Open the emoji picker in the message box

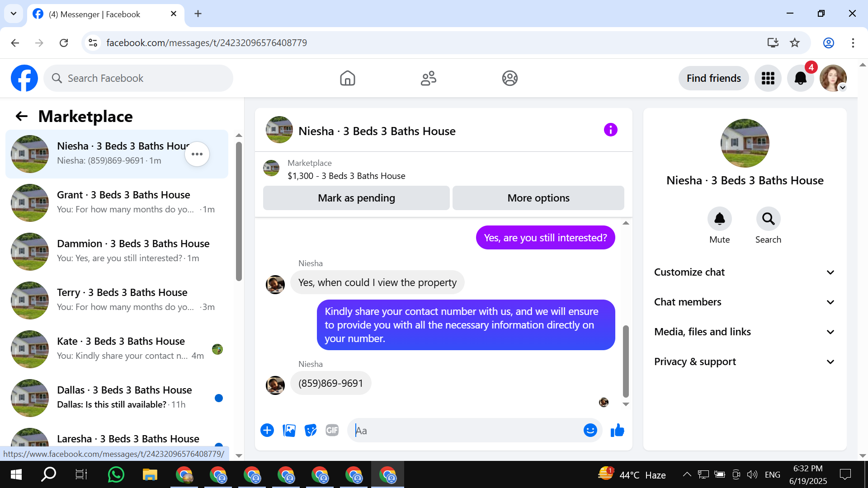pos(590,430)
